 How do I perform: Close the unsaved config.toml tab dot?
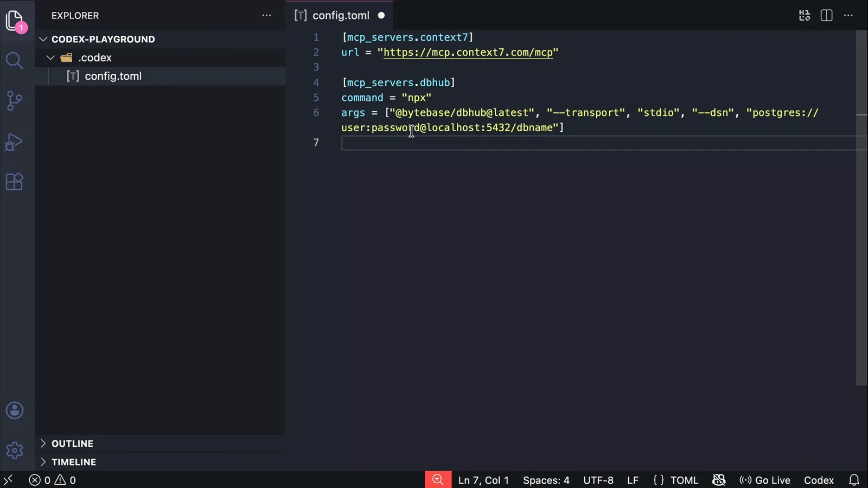381,15
